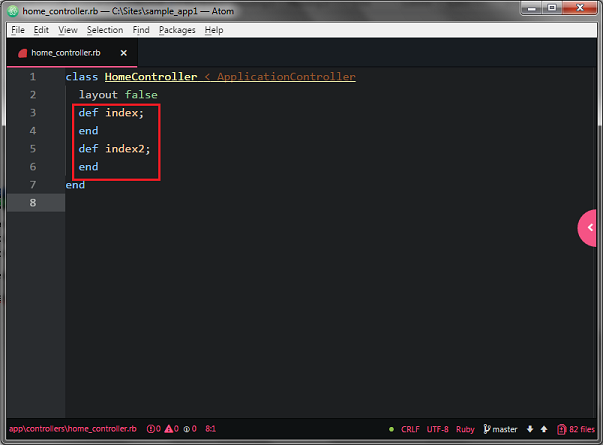Change CRLF line ending setting
603x445 pixels.
[x=410, y=429]
